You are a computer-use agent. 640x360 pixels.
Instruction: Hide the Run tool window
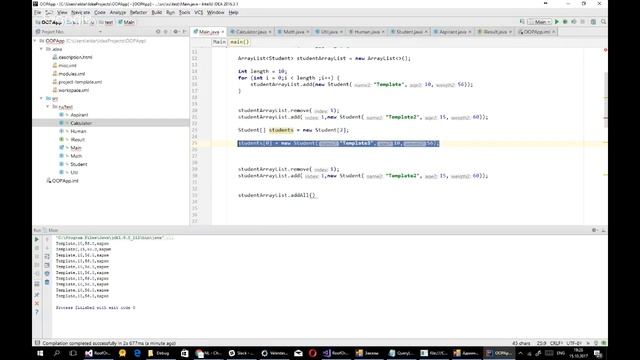pos(603,230)
